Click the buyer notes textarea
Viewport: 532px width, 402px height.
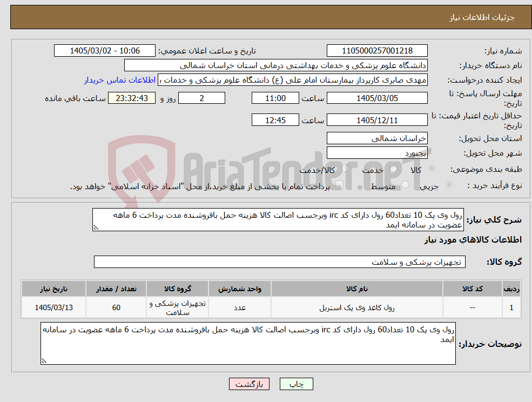[x=248, y=343]
